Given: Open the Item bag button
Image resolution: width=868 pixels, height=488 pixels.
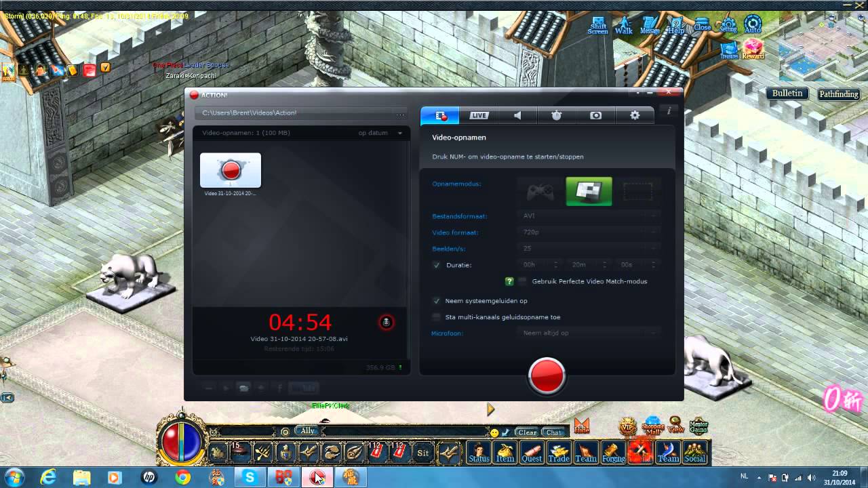Looking at the screenshot, I should pyautogui.click(x=505, y=452).
